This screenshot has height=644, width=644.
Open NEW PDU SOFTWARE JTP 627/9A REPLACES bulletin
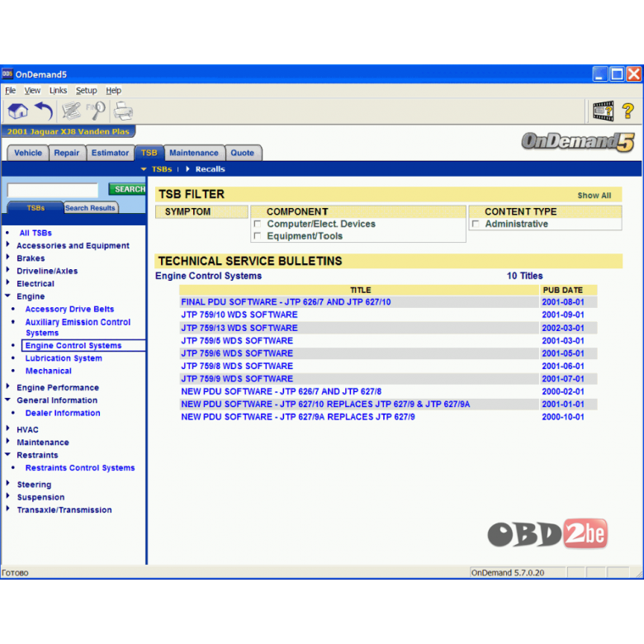point(298,417)
